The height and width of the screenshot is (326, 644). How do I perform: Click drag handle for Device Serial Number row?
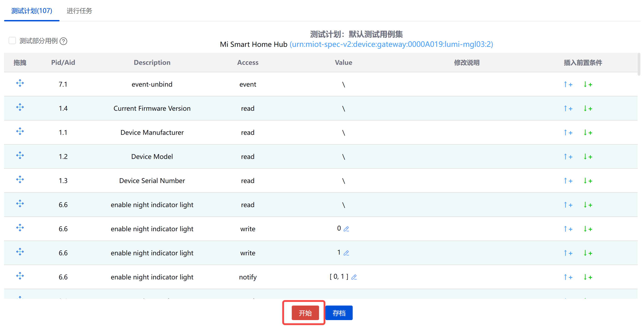(x=20, y=179)
